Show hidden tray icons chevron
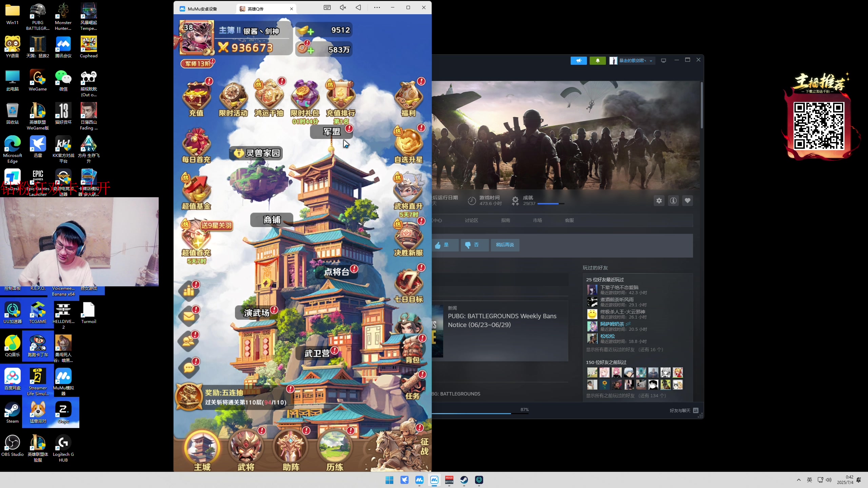Screen dimensions: 868x488 coord(799,480)
